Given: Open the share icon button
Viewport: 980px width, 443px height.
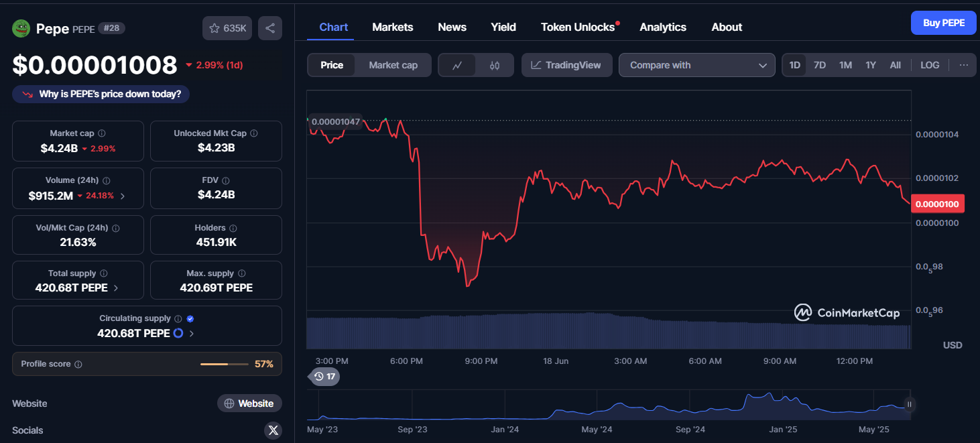Looking at the screenshot, I should click(270, 28).
